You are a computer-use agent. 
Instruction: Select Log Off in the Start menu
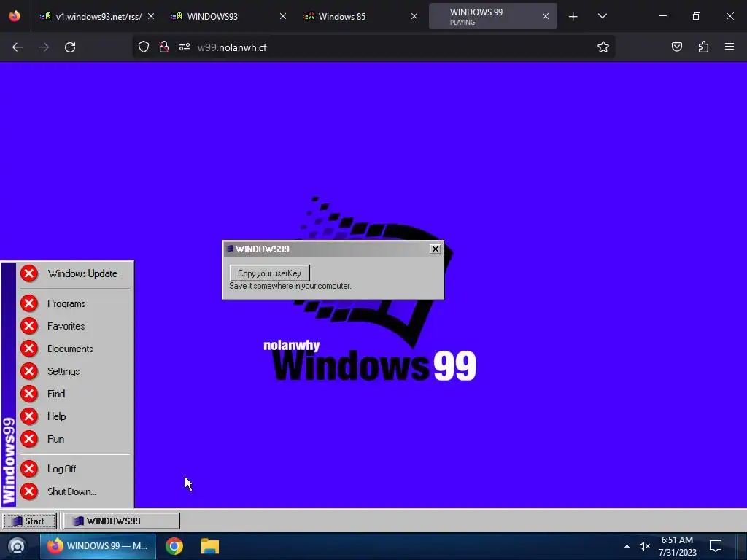(x=75, y=469)
